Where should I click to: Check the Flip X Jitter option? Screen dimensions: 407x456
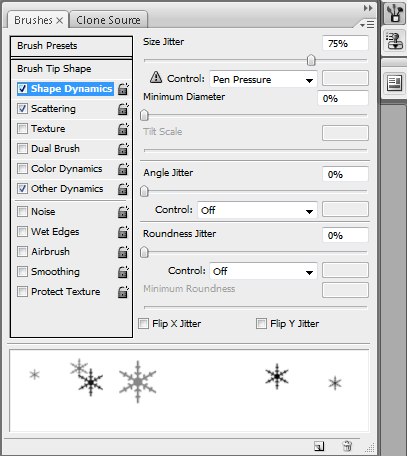coord(144,324)
